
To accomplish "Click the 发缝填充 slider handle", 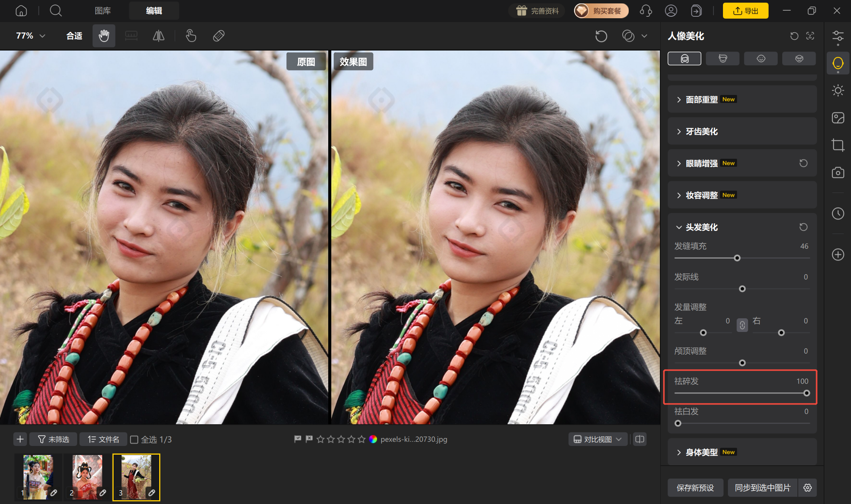I will [737, 258].
